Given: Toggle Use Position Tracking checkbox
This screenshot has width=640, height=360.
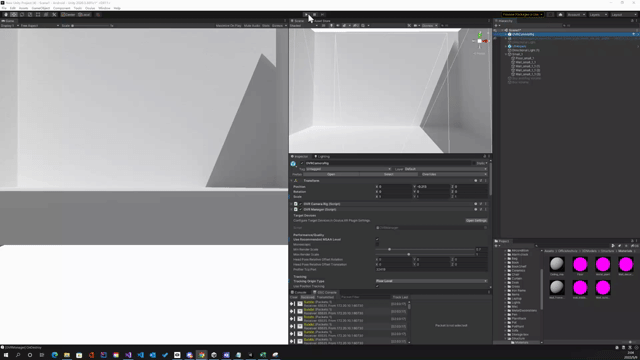Looking at the screenshot, I should 377,286.
